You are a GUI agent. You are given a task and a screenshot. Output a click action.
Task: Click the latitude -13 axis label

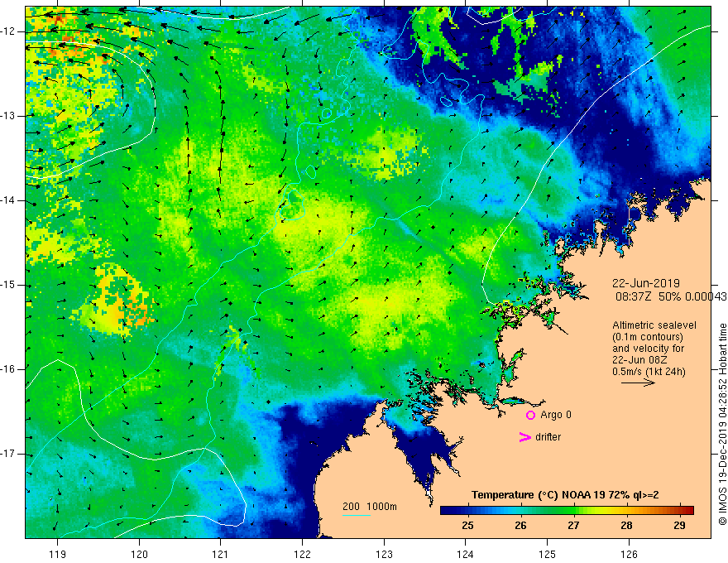click(8, 116)
